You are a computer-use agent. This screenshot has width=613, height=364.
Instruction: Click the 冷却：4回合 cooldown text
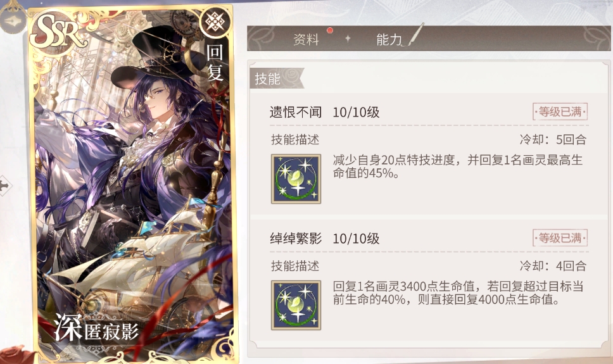[553, 266]
